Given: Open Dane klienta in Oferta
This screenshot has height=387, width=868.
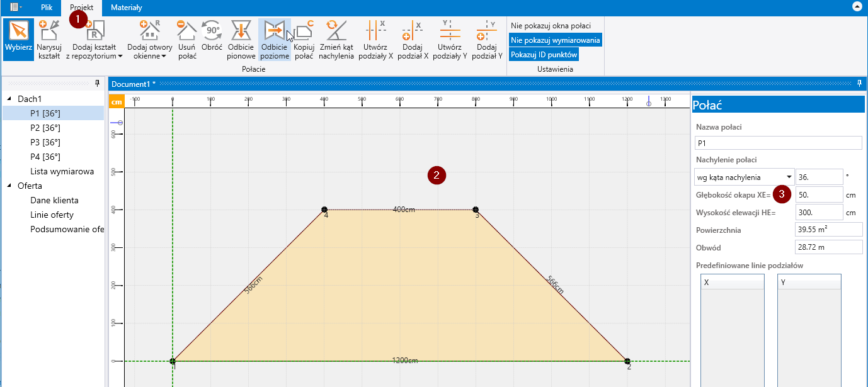Looking at the screenshot, I should pyautogui.click(x=54, y=200).
